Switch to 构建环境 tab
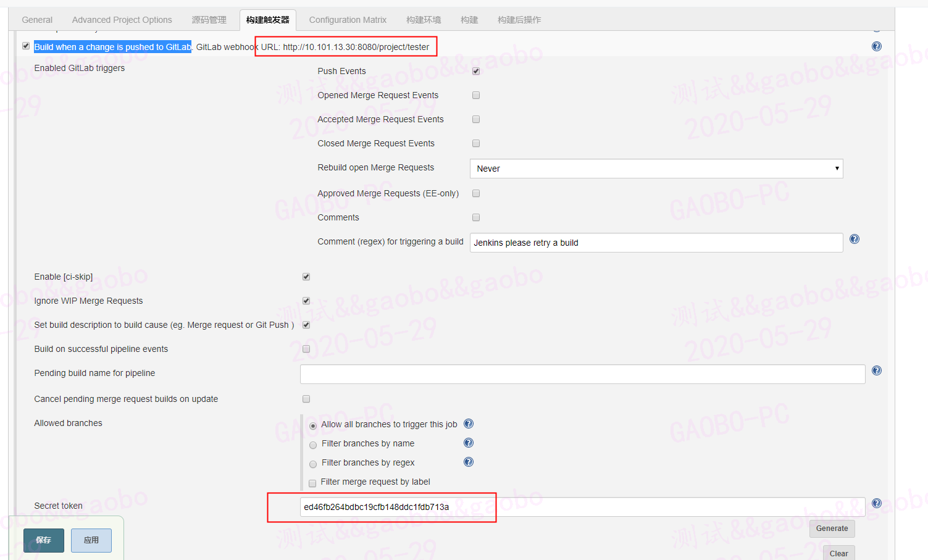 [x=424, y=20]
